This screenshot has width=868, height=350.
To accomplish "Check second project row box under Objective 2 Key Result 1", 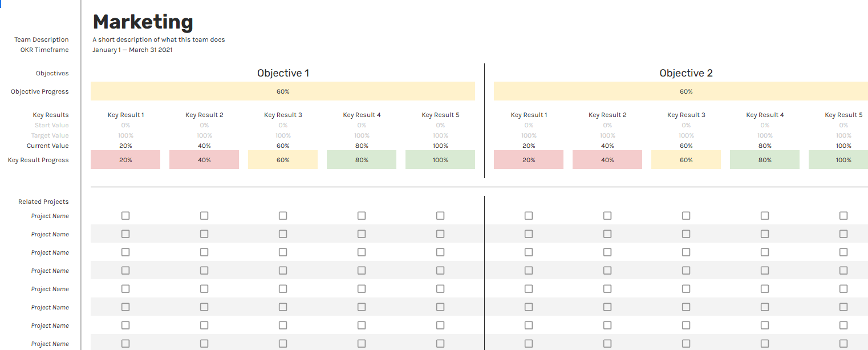I will (x=529, y=234).
